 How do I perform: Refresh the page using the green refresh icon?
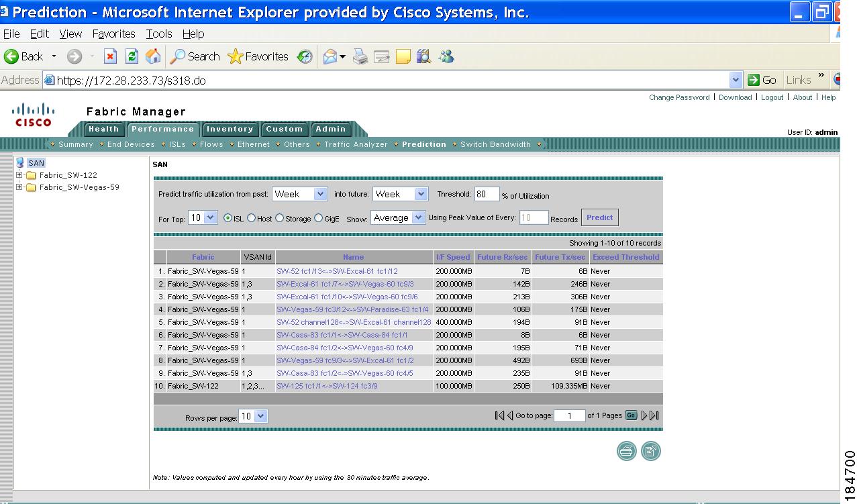132,57
